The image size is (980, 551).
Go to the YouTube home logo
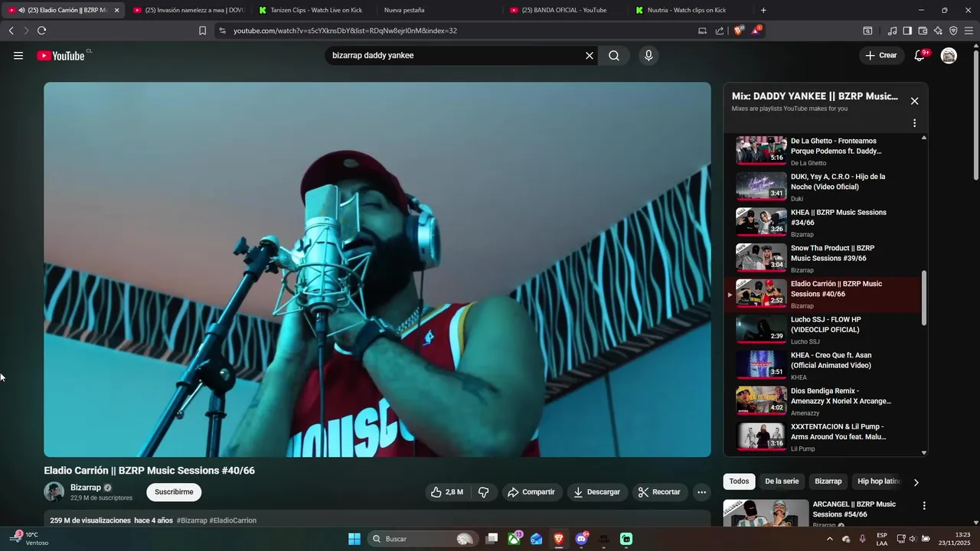(60, 56)
